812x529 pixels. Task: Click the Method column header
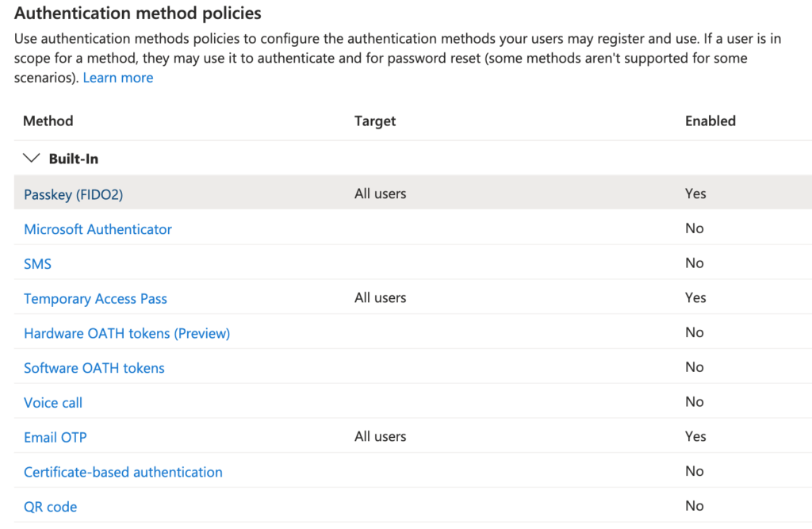click(48, 121)
